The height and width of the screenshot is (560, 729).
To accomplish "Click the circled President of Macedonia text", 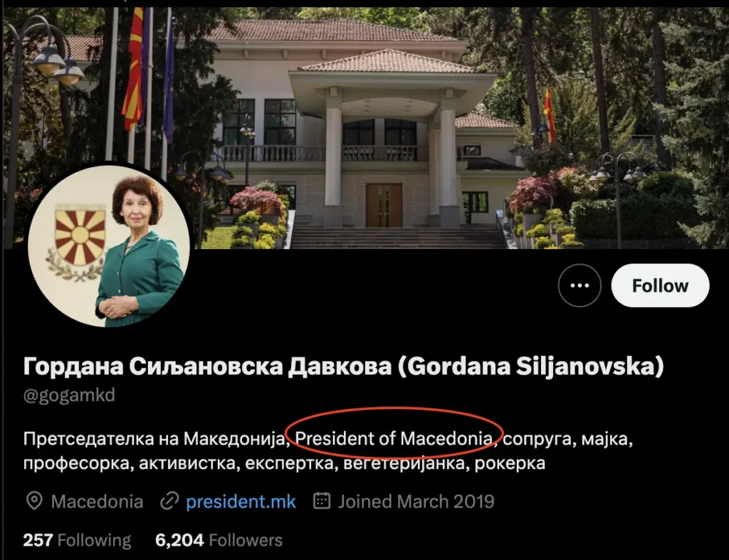I will [394, 438].
